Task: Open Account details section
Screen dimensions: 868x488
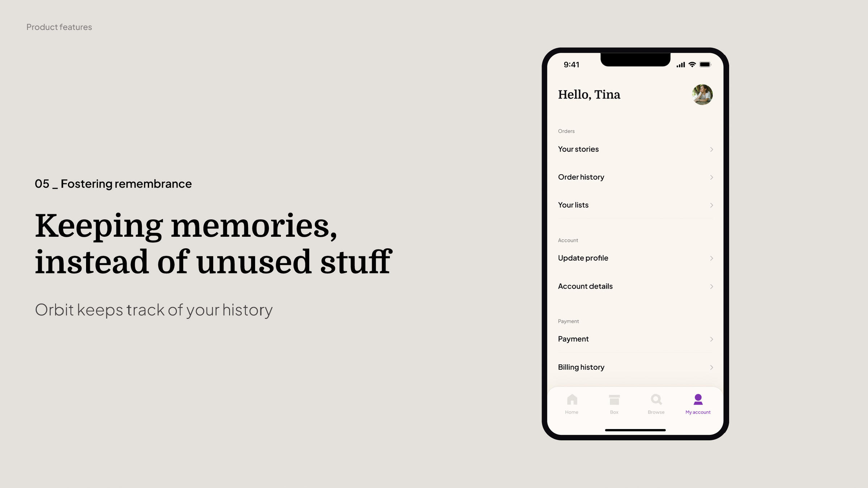Action: coord(634,286)
